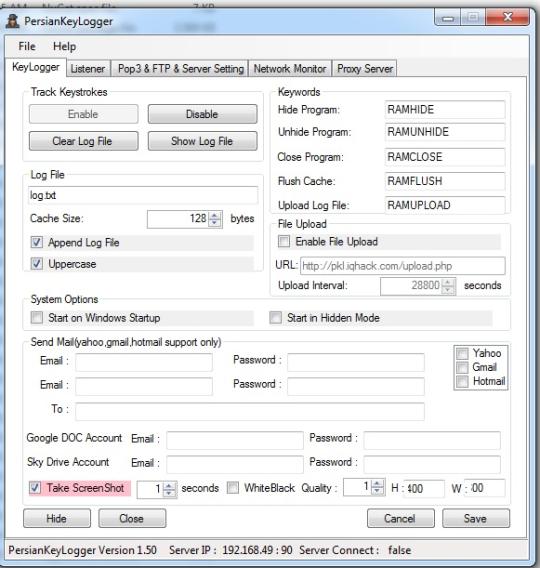Decrease screenshot seconds with the down arrow
The height and width of the screenshot is (568, 540).
coord(169,493)
